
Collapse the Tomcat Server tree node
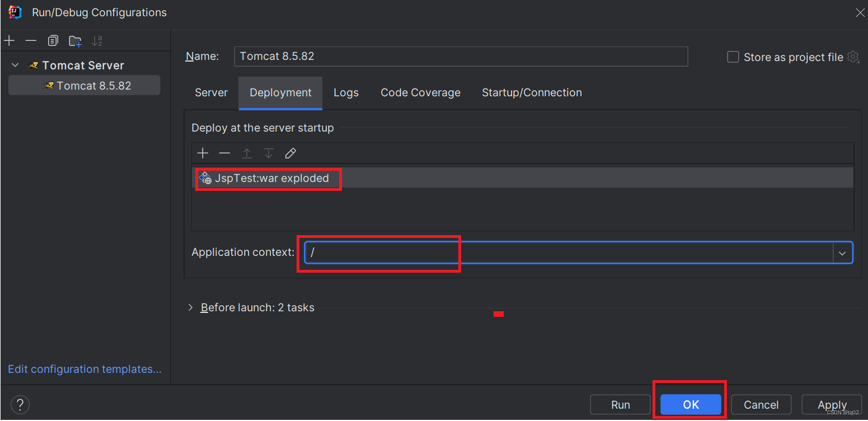coord(15,66)
